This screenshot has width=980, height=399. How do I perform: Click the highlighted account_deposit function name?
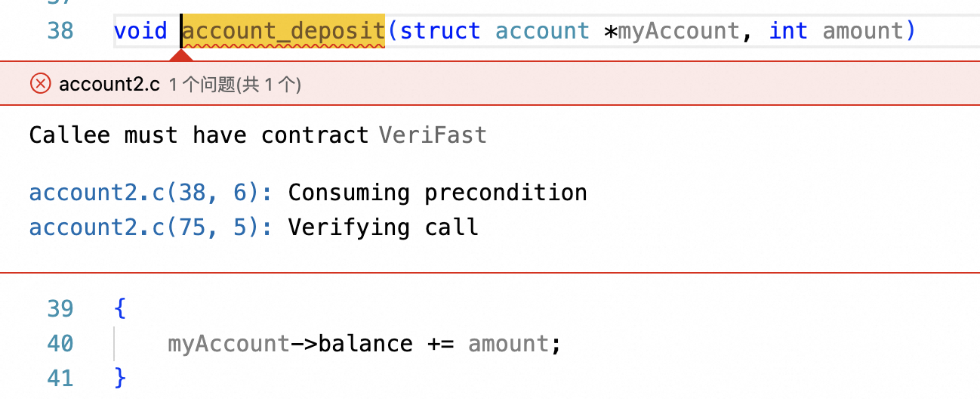[x=284, y=31]
